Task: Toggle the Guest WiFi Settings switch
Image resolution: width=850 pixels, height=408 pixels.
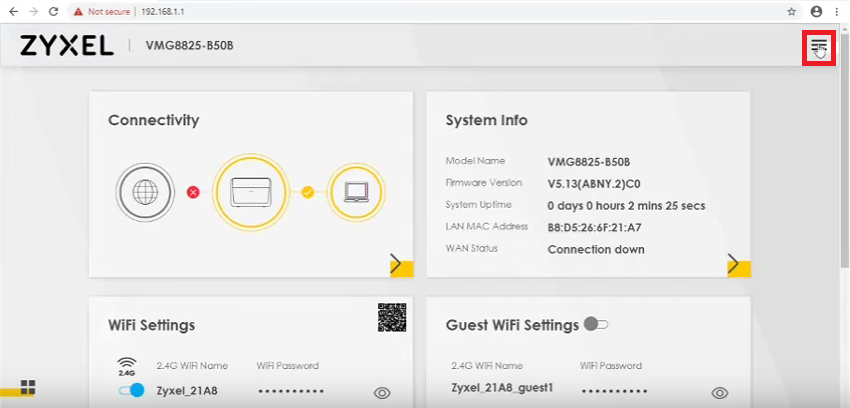Action: [596, 325]
